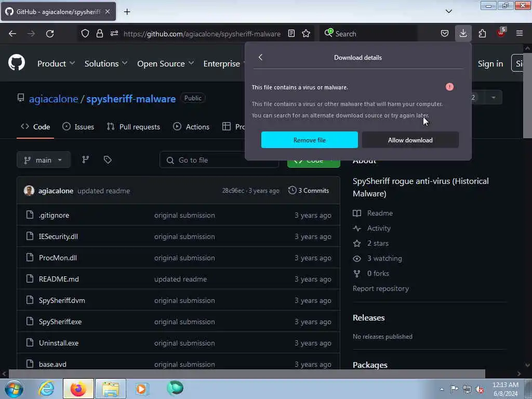Click Remove file button
Screen dimensions: 532x399
pyautogui.click(x=310, y=140)
